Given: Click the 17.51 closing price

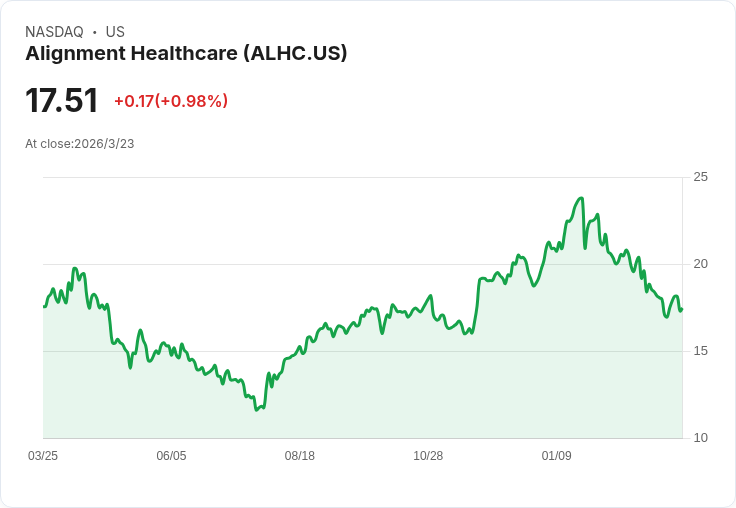Looking at the screenshot, I should [x=62, y=101].
